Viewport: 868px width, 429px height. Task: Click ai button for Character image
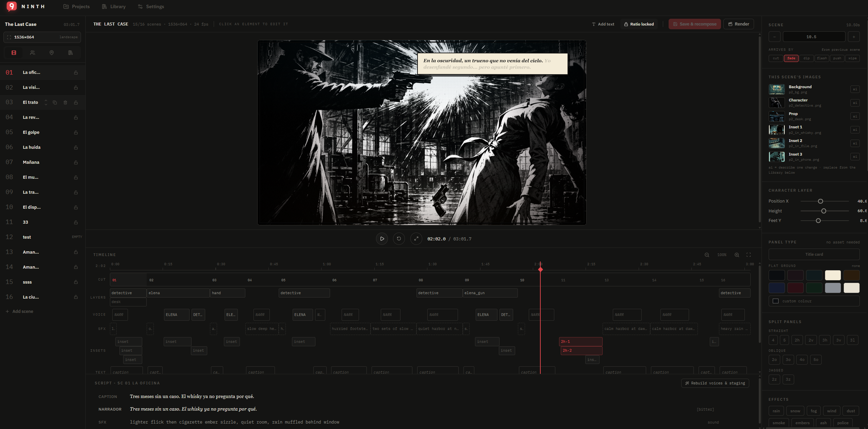(855, 103)
